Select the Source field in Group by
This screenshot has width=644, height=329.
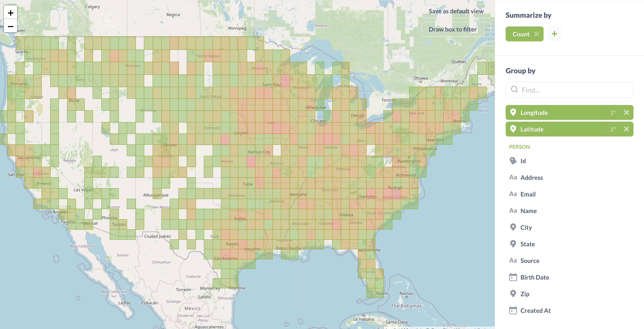click(x=530, y=261)
